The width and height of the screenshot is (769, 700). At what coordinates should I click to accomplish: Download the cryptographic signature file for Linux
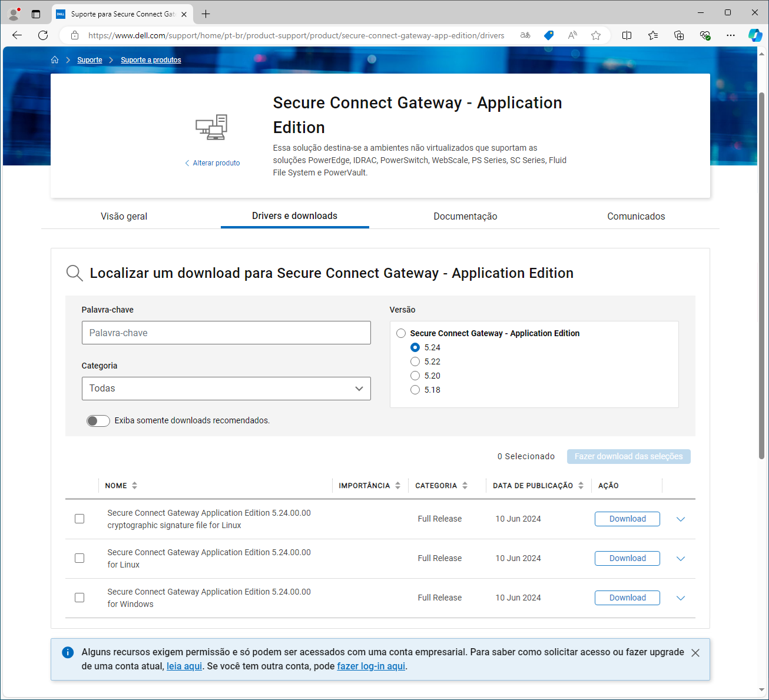[627, 519]
